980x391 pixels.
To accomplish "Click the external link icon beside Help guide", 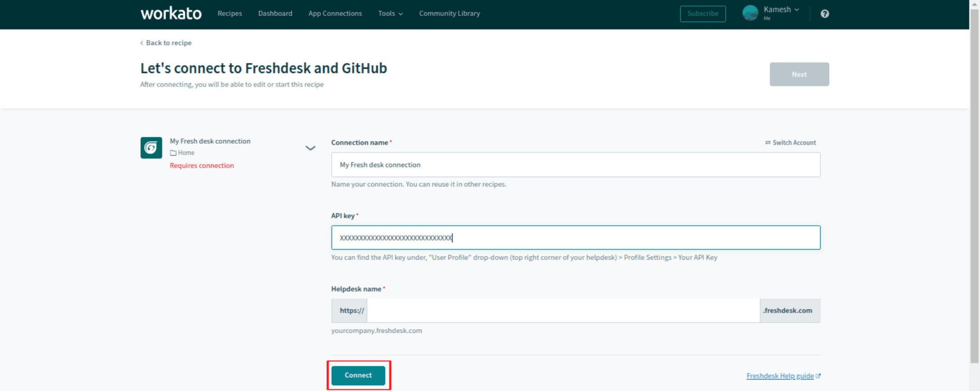I will 818,376.
